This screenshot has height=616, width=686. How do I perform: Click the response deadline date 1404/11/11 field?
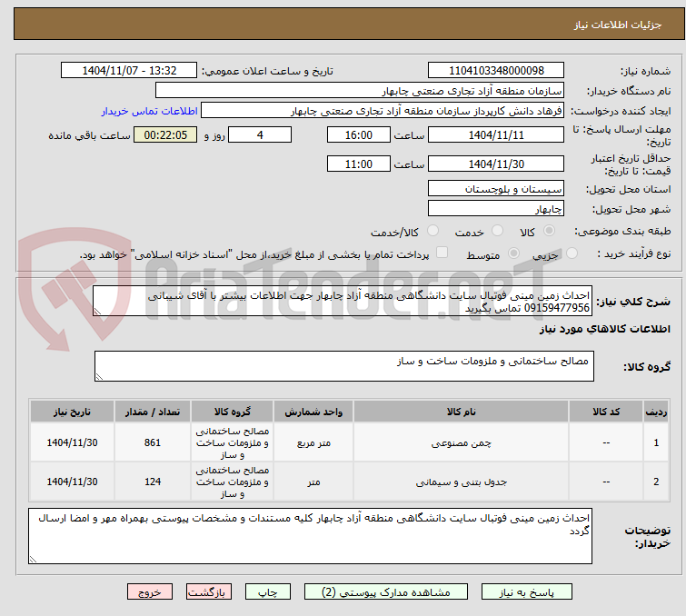[496, 134]
